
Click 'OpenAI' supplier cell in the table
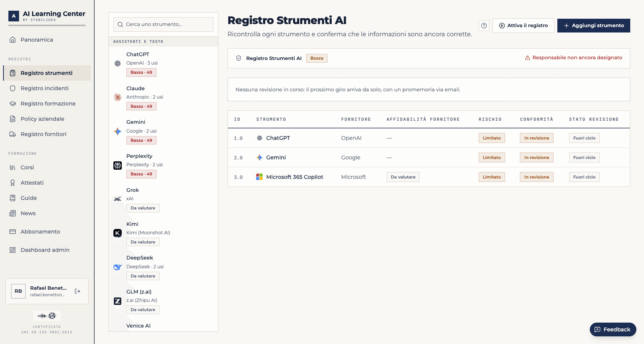pos(351,138)
